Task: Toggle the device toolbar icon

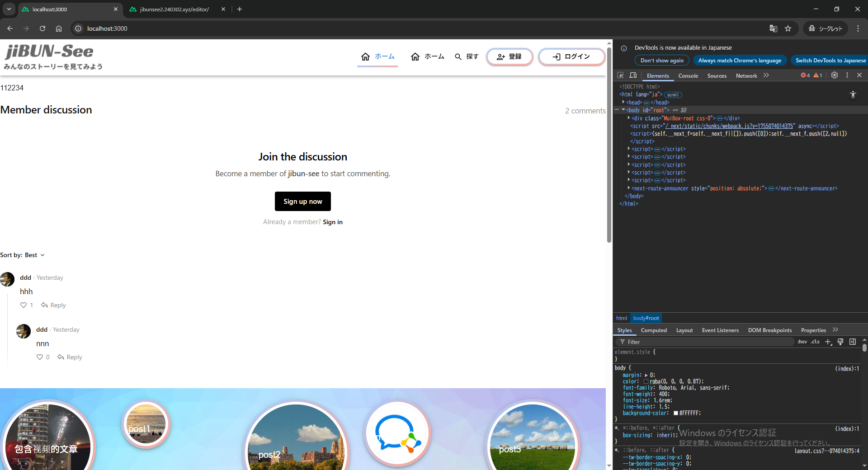Action: [633, 75]
